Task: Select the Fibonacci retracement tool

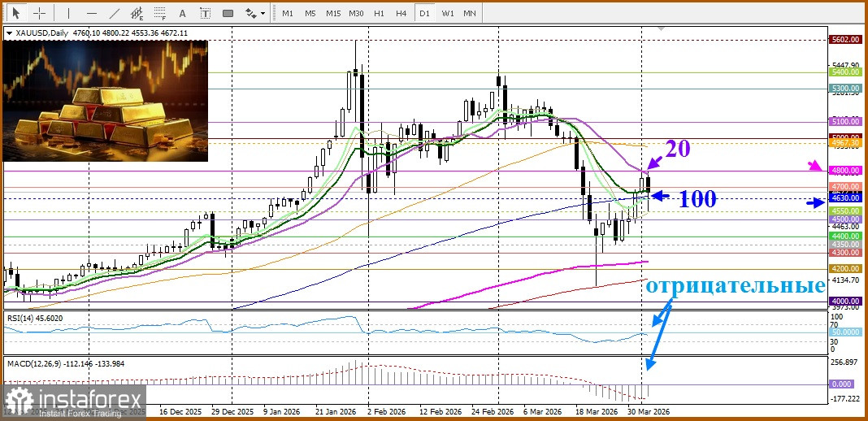Action: 160,13
